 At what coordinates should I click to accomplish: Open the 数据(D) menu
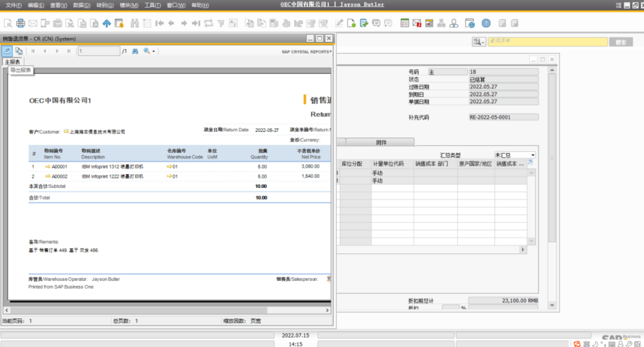[x=81, y=5]
